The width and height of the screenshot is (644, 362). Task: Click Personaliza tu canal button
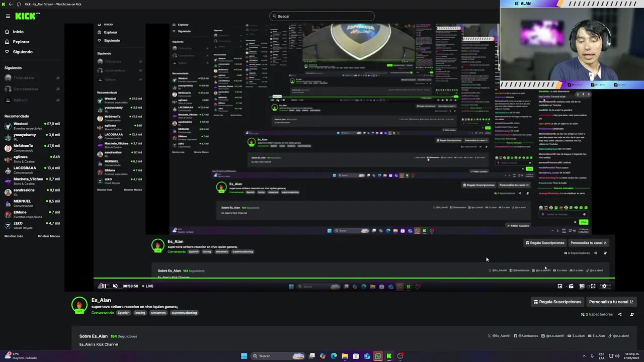click(x=612, y=302)
